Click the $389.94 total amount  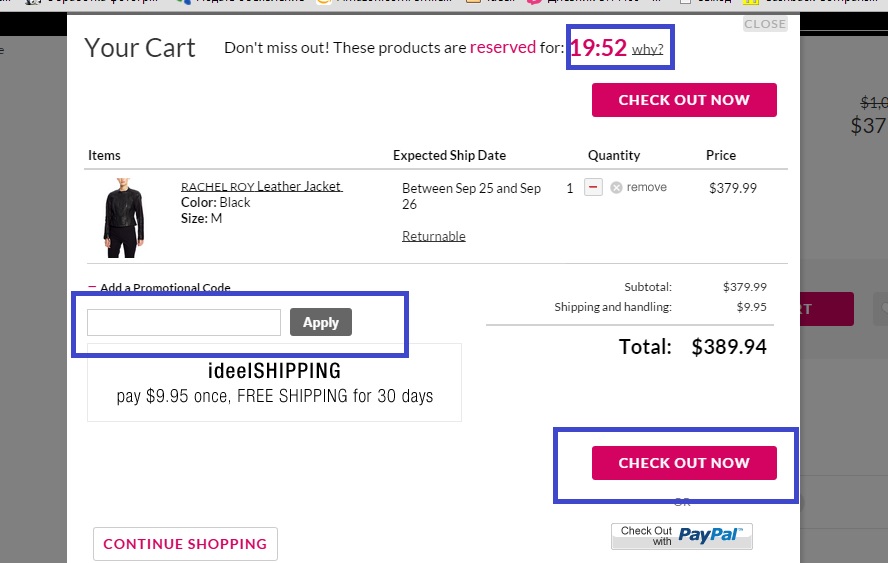click(729, 347)
